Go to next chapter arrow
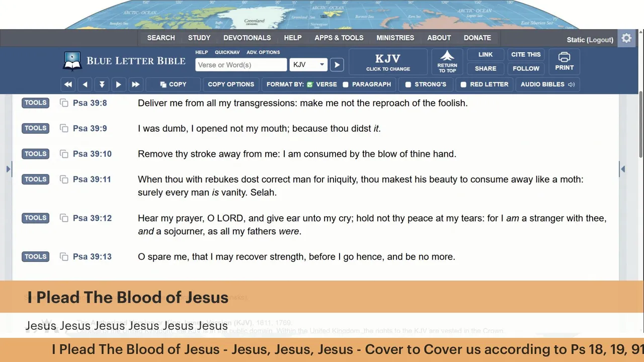 tap(119, 84)
